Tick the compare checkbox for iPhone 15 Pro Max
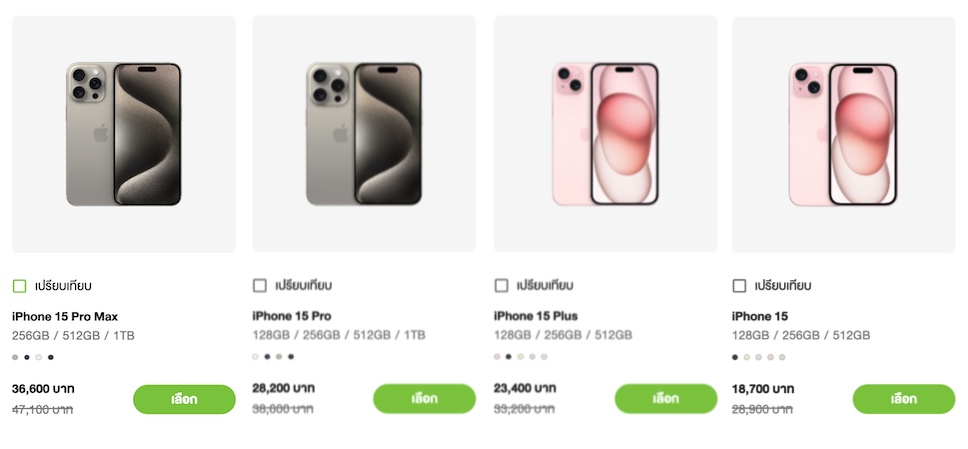Screen dimensions: 968x449 pyautogui.click(x=20, y=286)
